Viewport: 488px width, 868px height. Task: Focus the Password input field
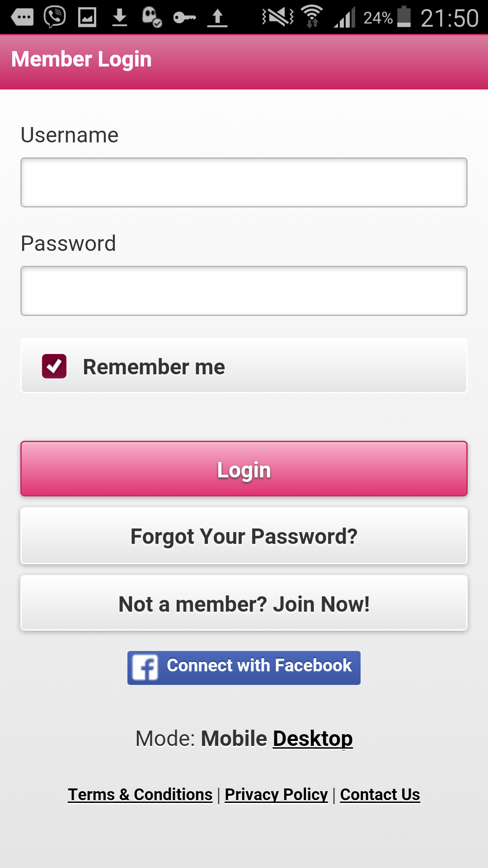[x=244, y=291]
